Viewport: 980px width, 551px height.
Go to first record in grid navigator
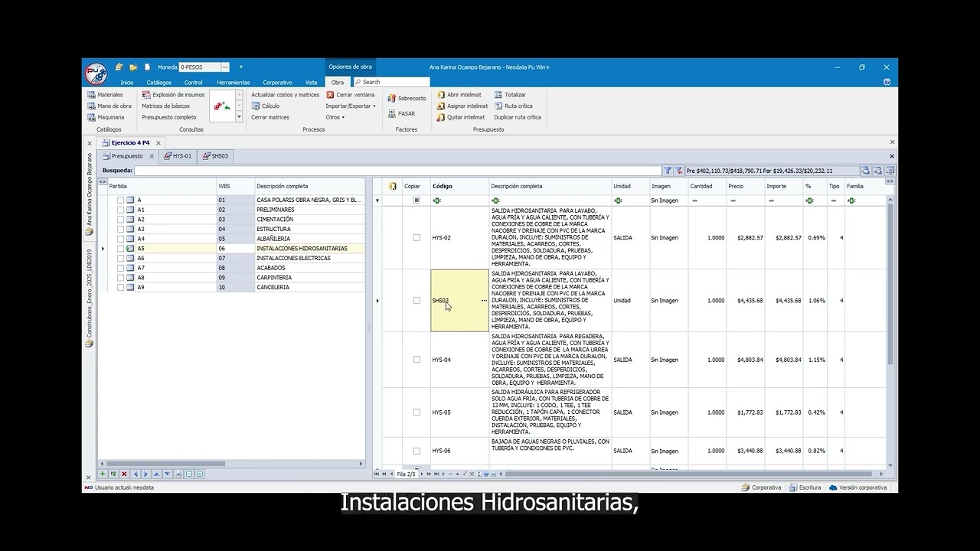[x=376, y=474]
